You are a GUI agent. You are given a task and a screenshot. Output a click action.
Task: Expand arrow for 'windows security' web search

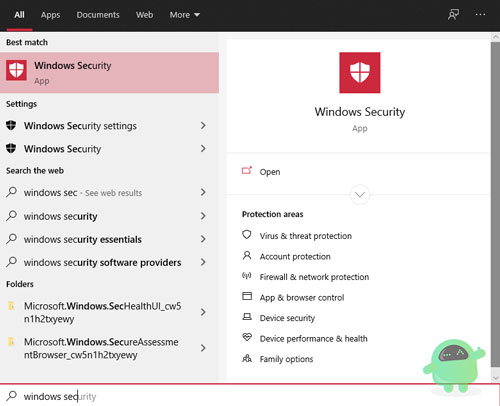pos(203,216)
